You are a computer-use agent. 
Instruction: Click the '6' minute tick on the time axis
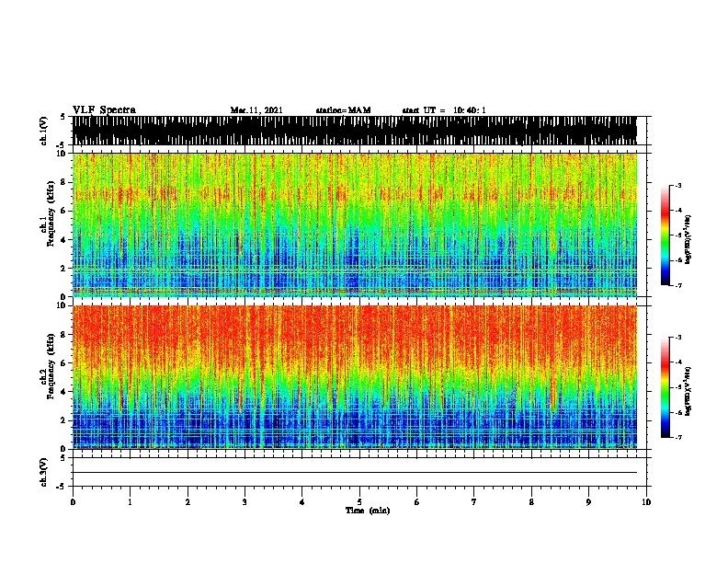tap(417, 502)
